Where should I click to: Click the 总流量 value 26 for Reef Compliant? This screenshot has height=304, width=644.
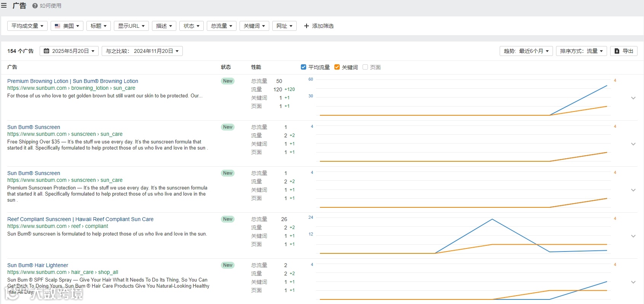click(x=284, y=219)
